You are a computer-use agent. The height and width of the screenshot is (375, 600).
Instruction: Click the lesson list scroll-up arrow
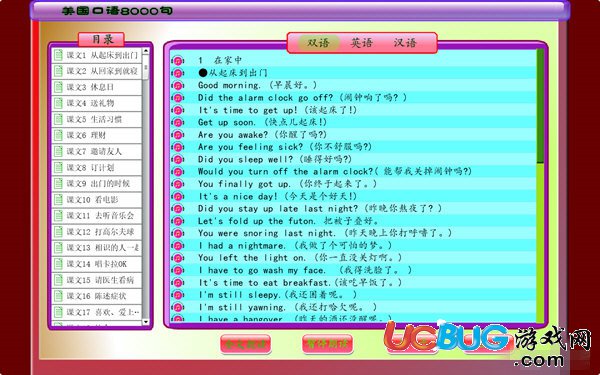146,51
